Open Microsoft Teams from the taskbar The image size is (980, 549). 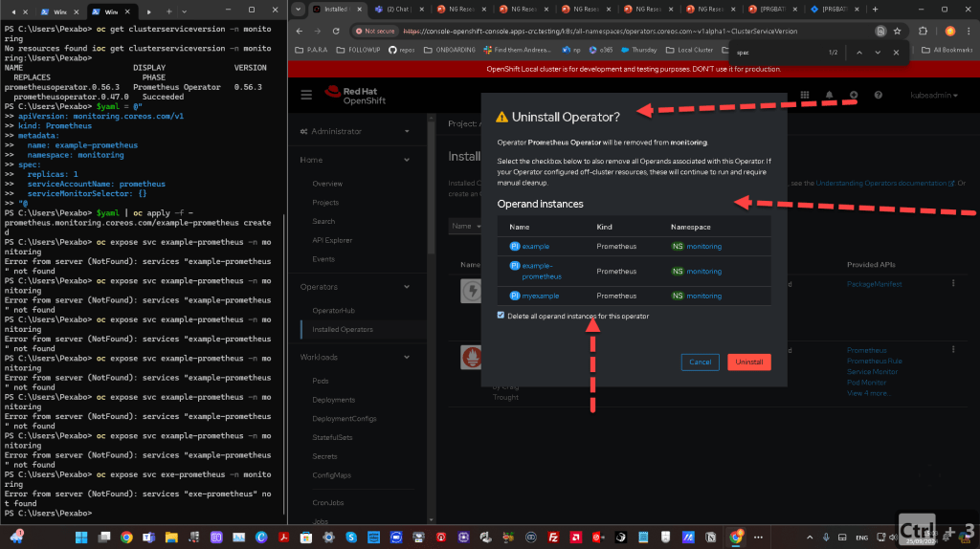148,538
